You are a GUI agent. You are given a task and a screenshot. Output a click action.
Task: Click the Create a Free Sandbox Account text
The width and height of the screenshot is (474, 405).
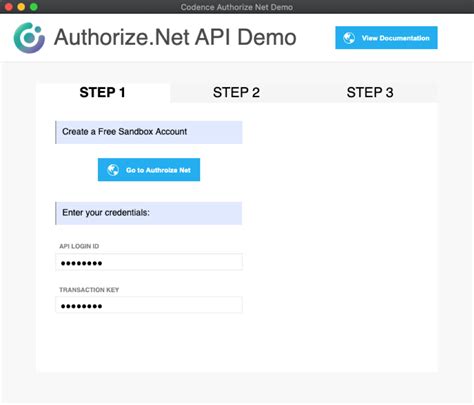(124, 132)
